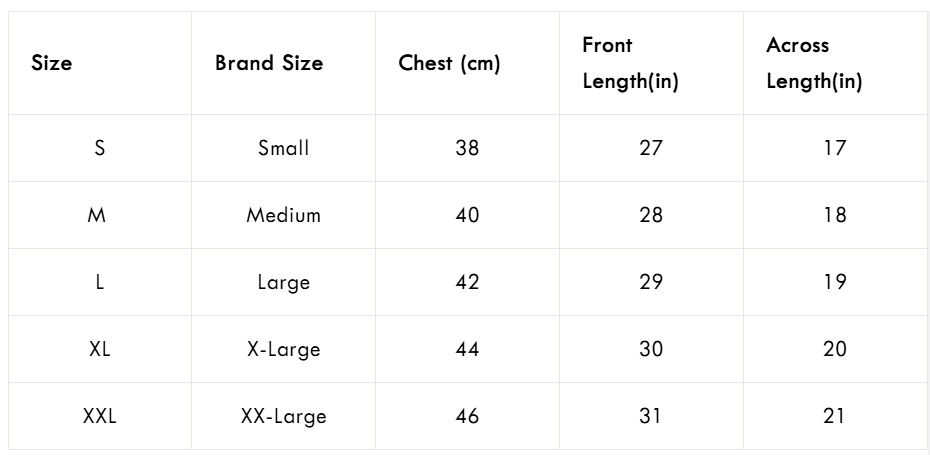930x455 pixels.
Task: Select front length value 30
Action: pos(651,349)
